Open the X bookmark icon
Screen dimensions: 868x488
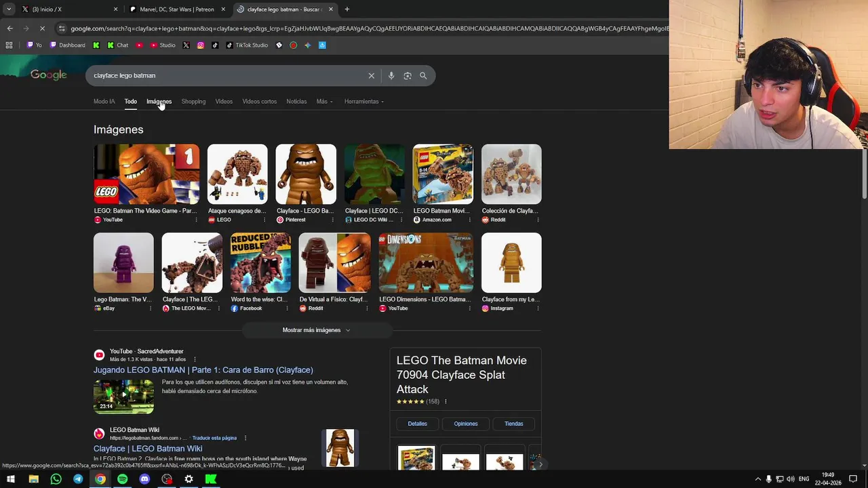pos(186,45)
